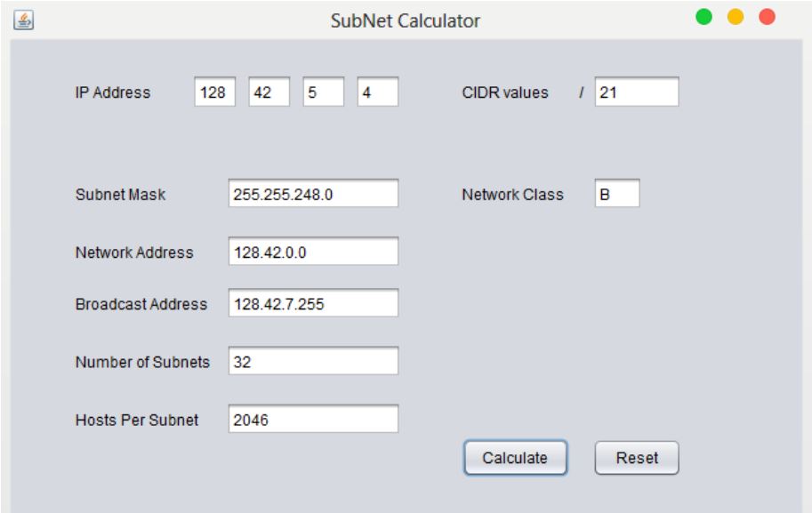
Task: Click the Network Address field 128.42.0.0
Action: (x=313, y=251)
